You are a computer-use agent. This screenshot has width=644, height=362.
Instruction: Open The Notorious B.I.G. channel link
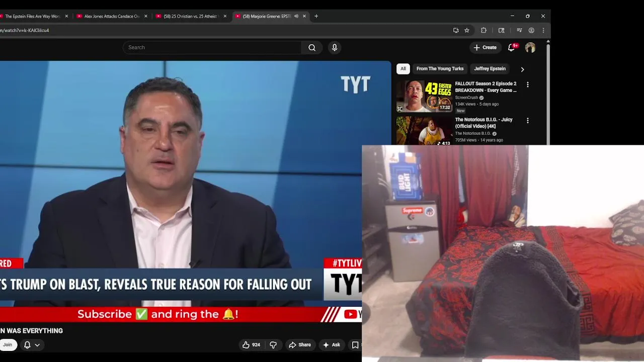(473, 134)
